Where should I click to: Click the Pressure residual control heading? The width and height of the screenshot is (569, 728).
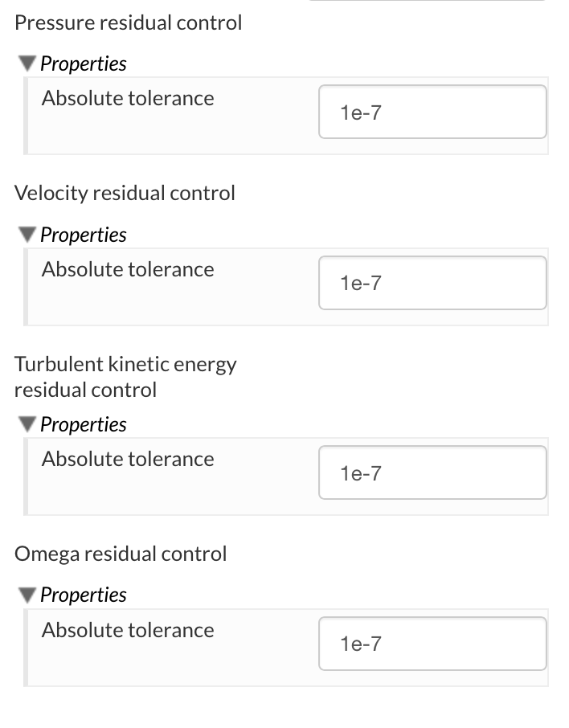click(x=129, y=22)
